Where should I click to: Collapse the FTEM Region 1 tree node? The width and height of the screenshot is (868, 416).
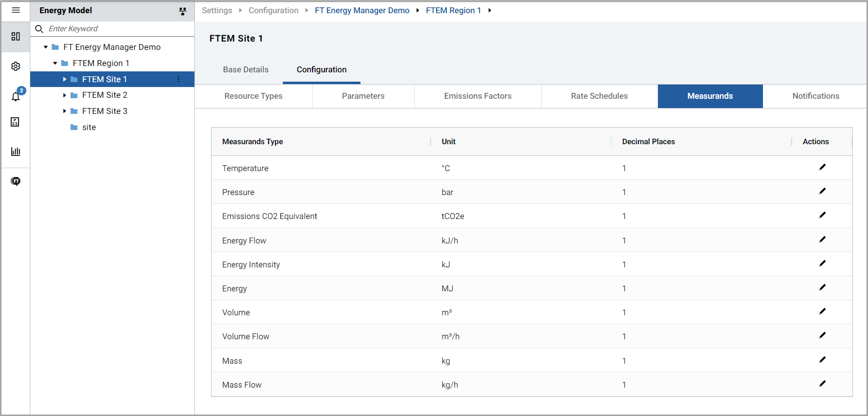[55, 63]
